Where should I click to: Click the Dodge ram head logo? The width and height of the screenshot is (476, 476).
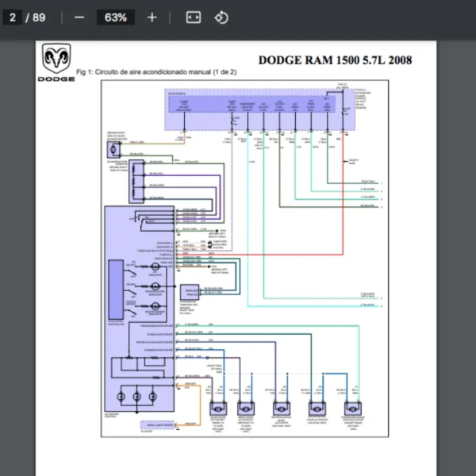pos(56,60)
